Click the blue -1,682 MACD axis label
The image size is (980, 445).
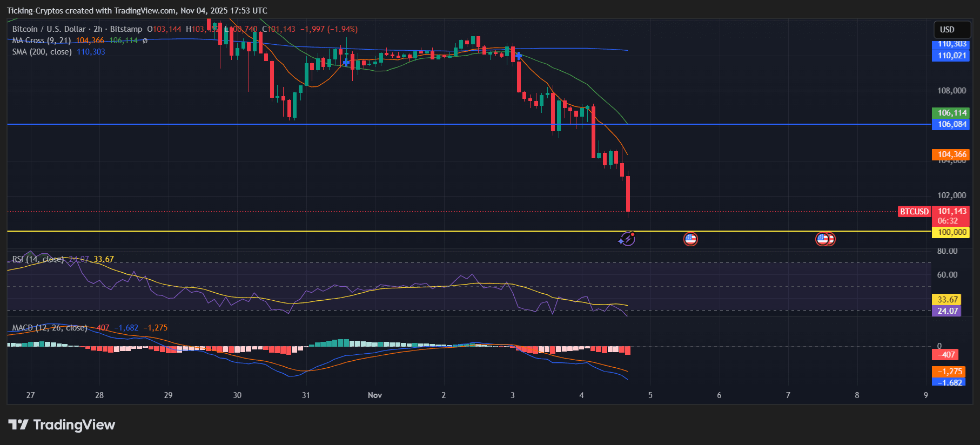pyautogui.click(x=949, y=382)
